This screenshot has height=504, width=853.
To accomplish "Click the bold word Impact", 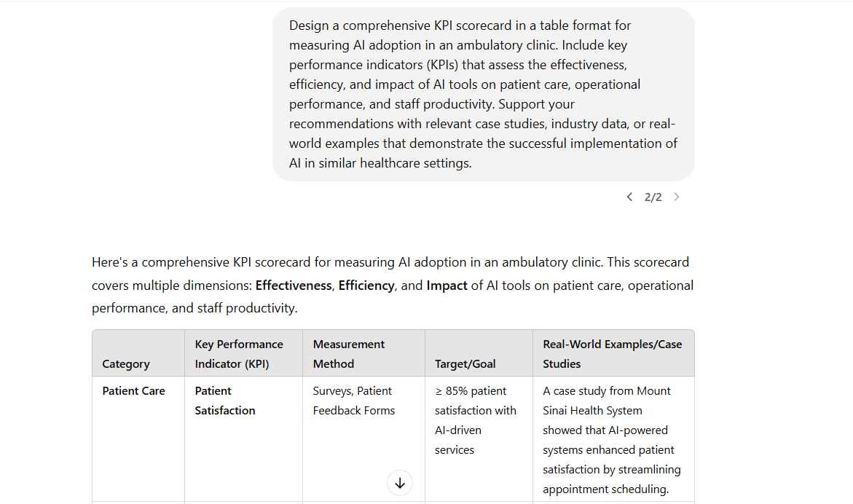I will (447, 286).
